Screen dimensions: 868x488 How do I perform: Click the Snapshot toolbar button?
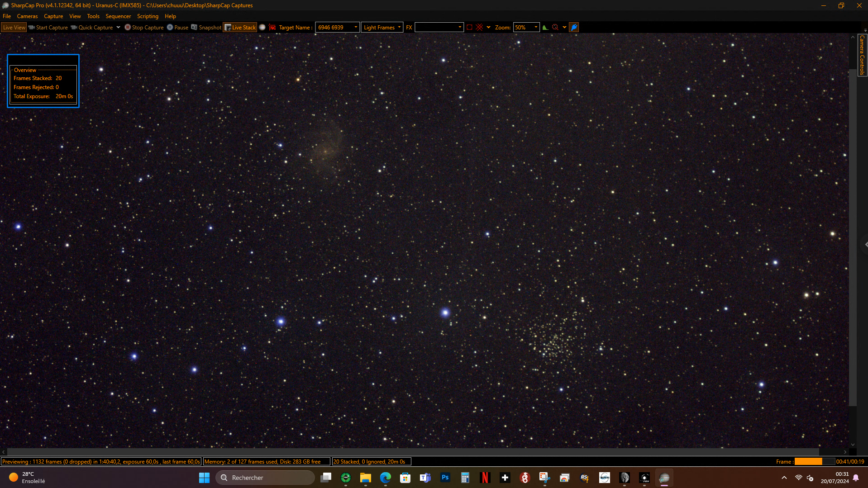(x=206, y=28)
